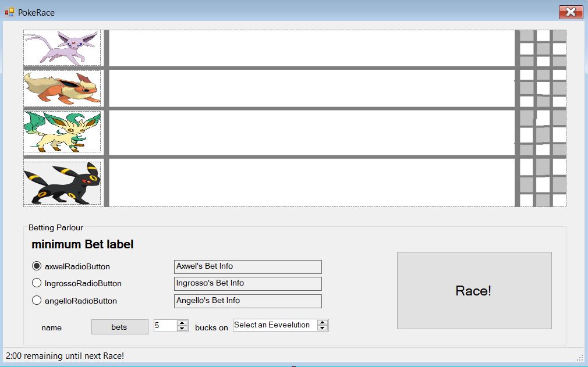
Task: Click the PokeRace title bar app icon
Action: tap(10, 12)
